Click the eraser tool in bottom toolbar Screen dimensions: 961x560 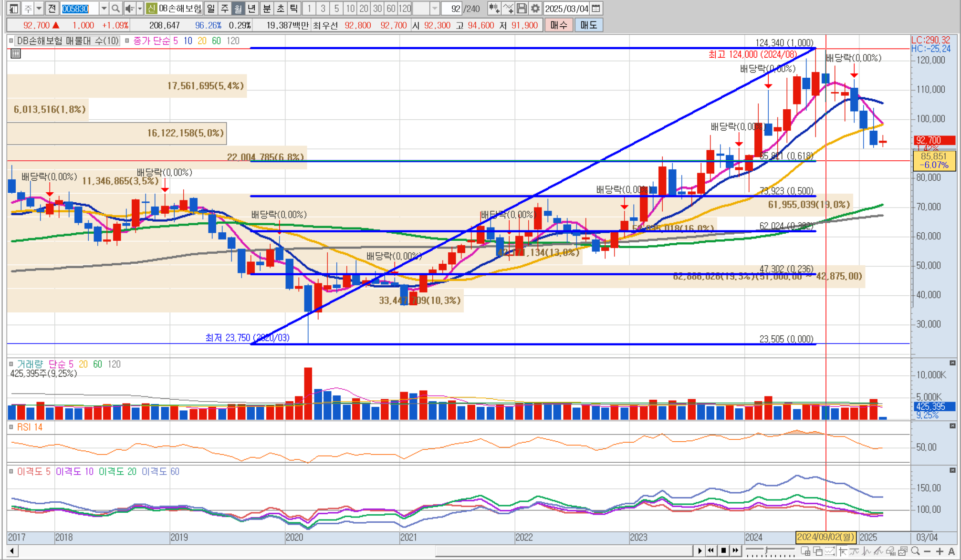point(890,551)
